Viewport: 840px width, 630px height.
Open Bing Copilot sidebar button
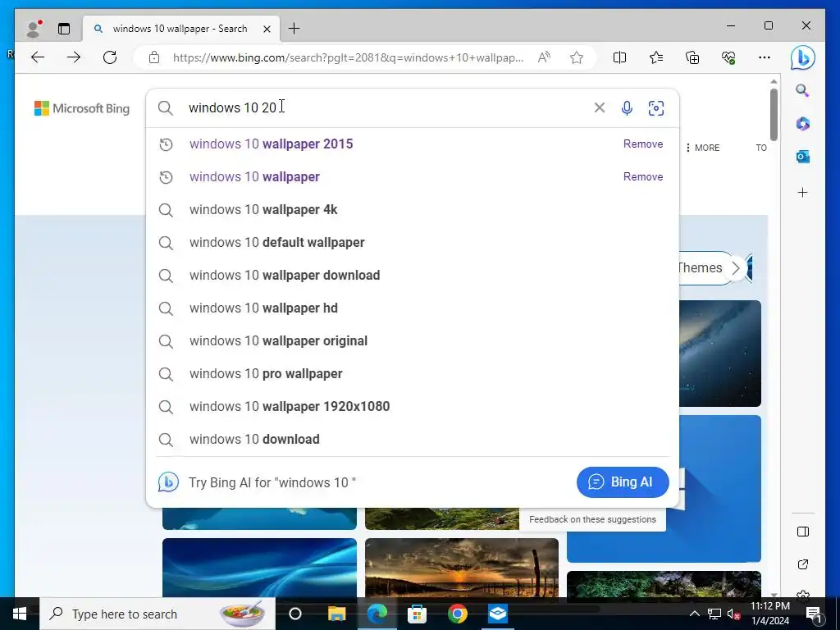[x=802, y=57]
